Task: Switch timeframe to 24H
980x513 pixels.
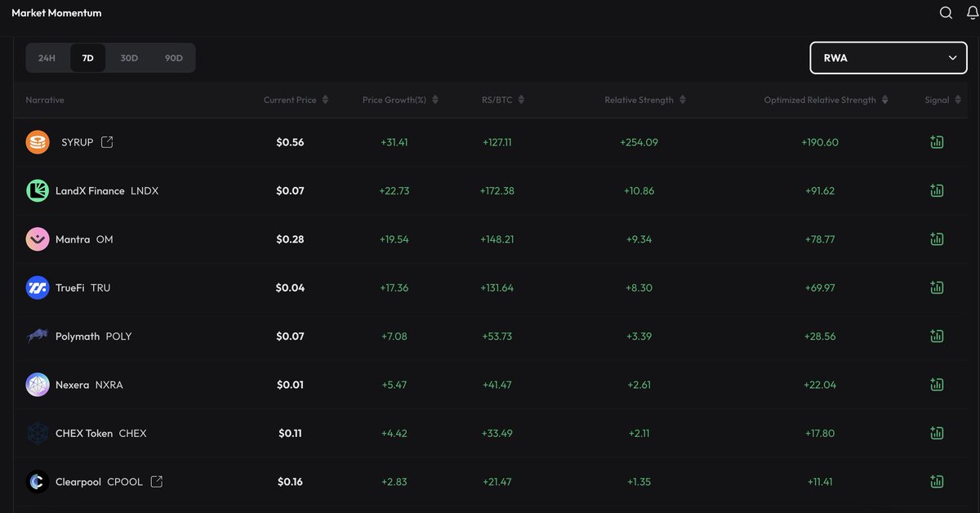Action: [x=47, y=58]
